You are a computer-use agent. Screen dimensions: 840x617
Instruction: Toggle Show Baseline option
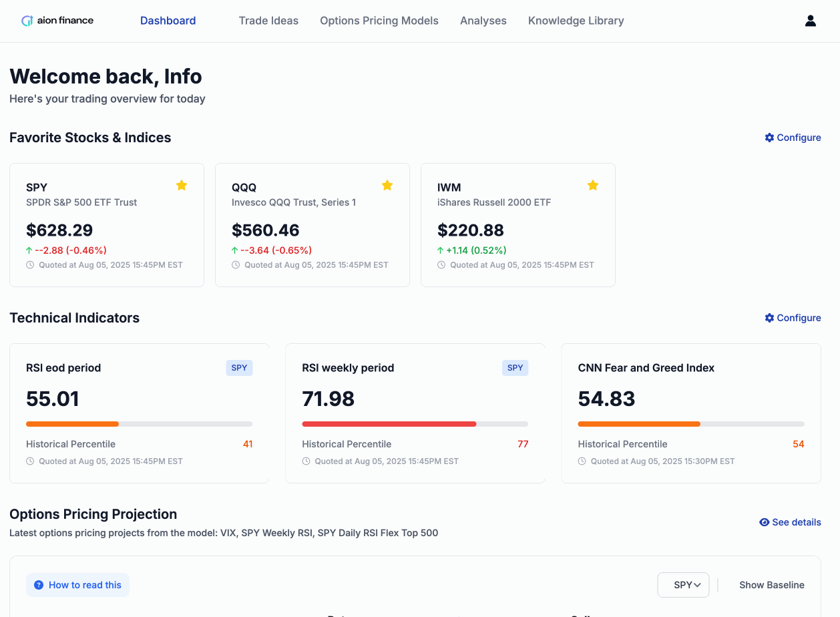tap(772, 585)
